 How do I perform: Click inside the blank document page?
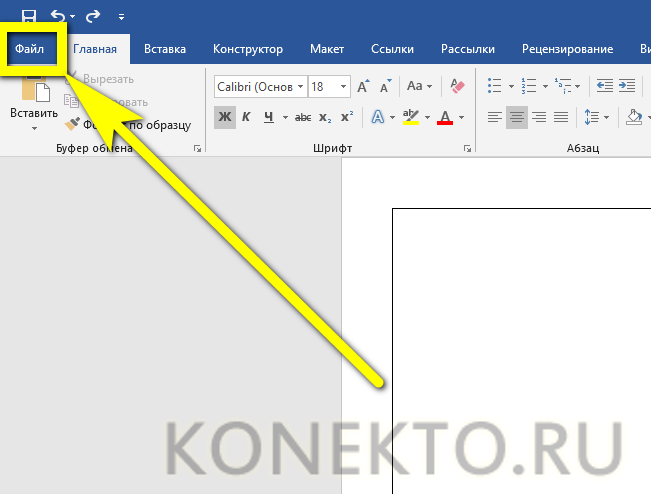(521, 351)
